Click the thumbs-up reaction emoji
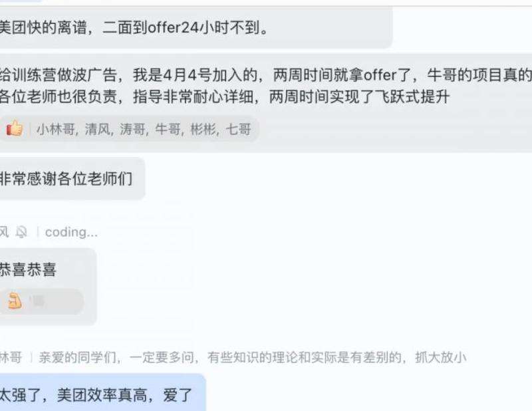The width and height of the screenshot is (532, 411). pyautogui.click(x=14, y=128)
